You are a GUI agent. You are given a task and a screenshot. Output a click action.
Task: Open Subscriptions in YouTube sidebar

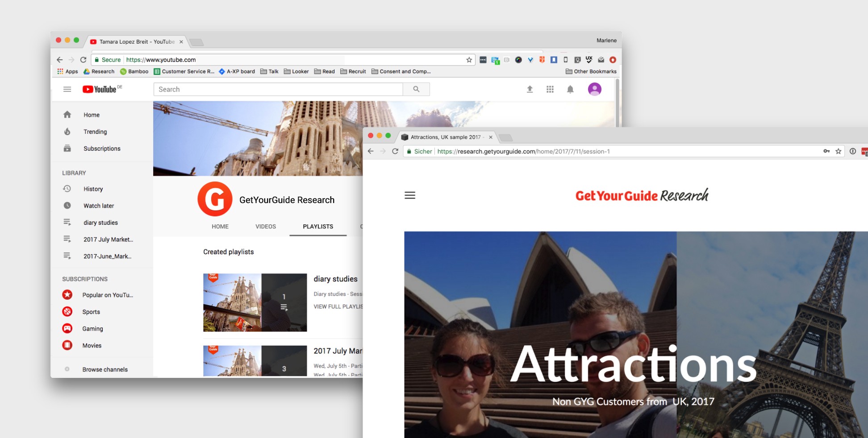point(102,149)
